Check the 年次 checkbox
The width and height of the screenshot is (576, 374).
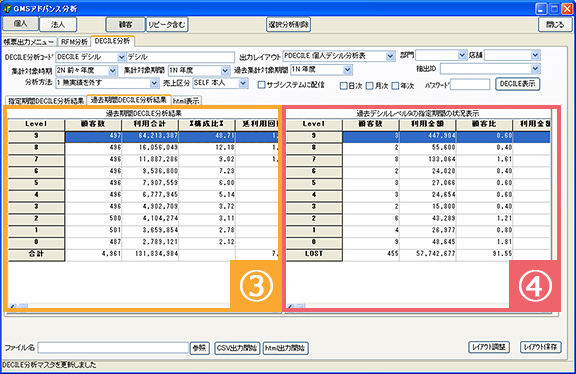[x=395, y=86]
